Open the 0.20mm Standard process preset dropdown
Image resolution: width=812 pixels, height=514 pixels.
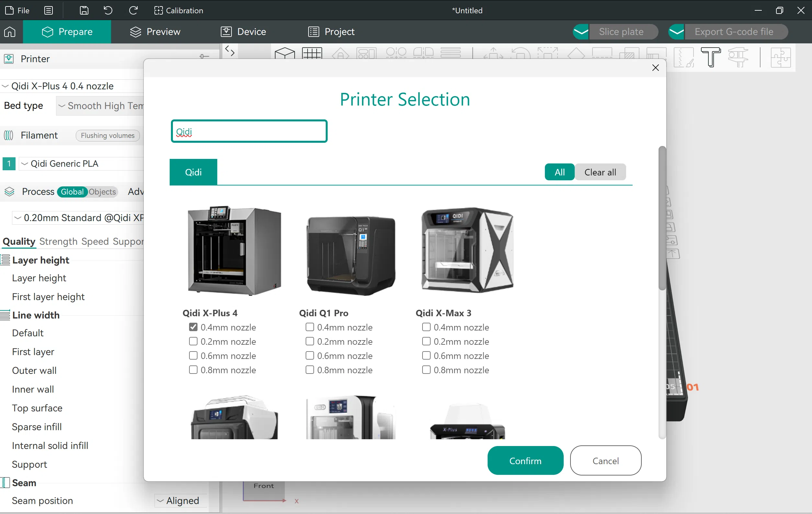[78, 218]
